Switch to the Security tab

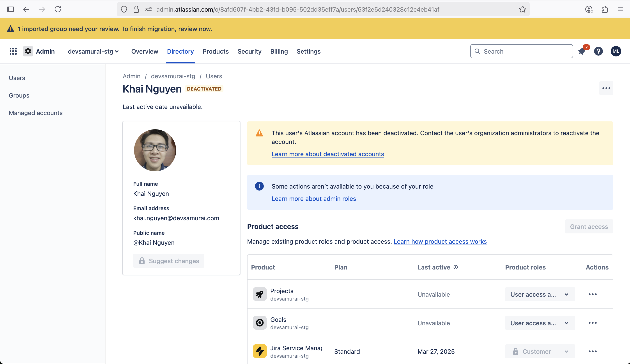(249, 51)
